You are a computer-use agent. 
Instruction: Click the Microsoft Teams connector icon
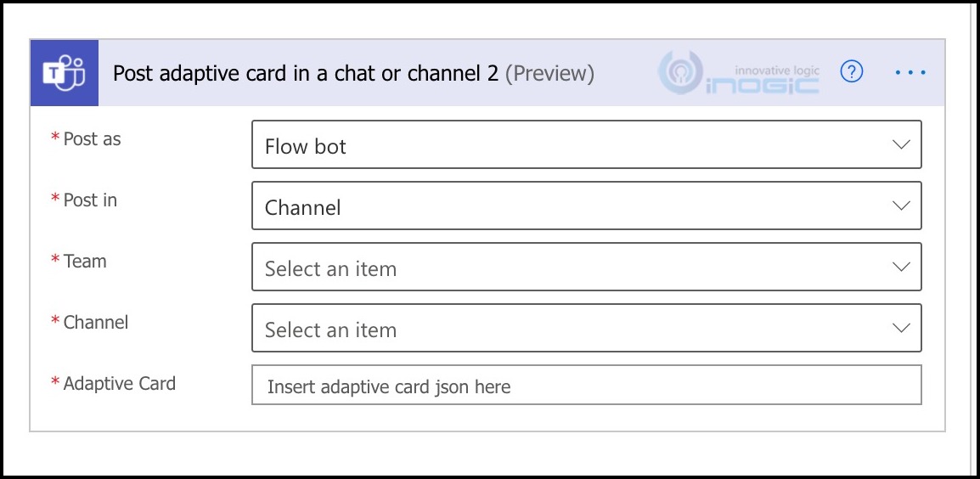click(x=65, y=73)
